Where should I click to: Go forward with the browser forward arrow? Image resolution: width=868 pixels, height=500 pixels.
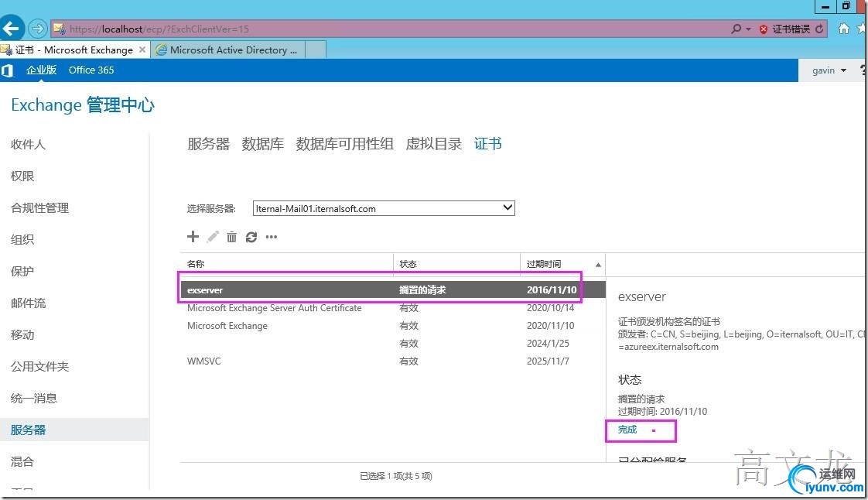pos(38,28)
